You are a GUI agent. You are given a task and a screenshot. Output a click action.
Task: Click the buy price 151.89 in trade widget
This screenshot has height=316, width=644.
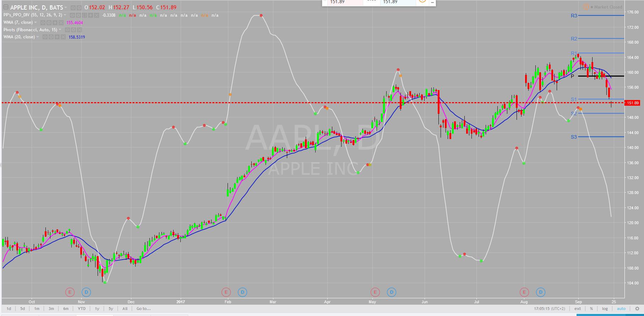tap(398, 2)
